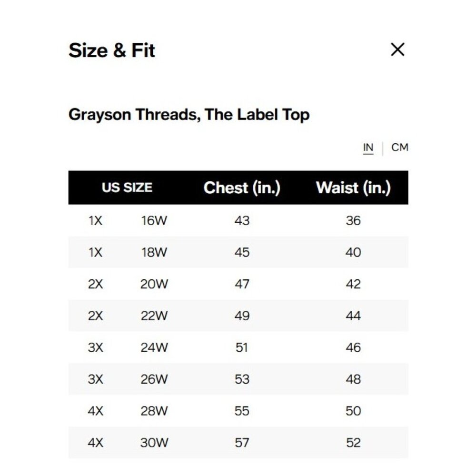Click the 28W size cell
Image resolution: width=476 pixels, height=476 pixels.
(154, 411)
